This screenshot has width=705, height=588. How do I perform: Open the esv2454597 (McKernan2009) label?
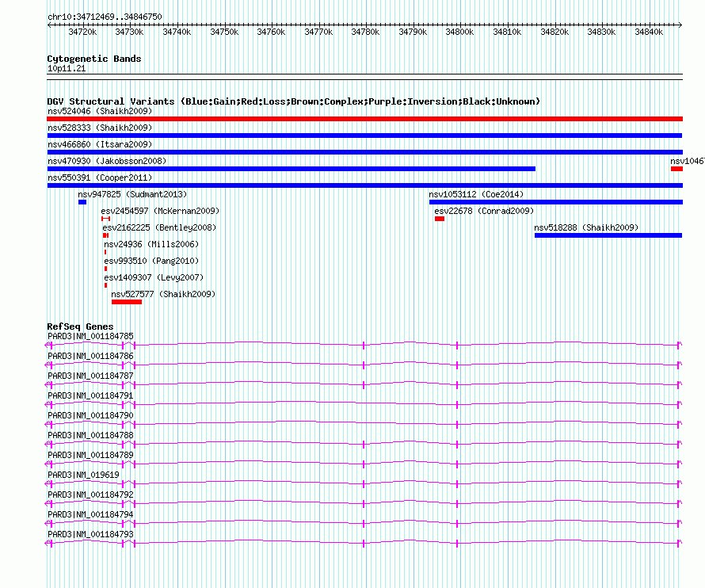(x=160, y=211)
